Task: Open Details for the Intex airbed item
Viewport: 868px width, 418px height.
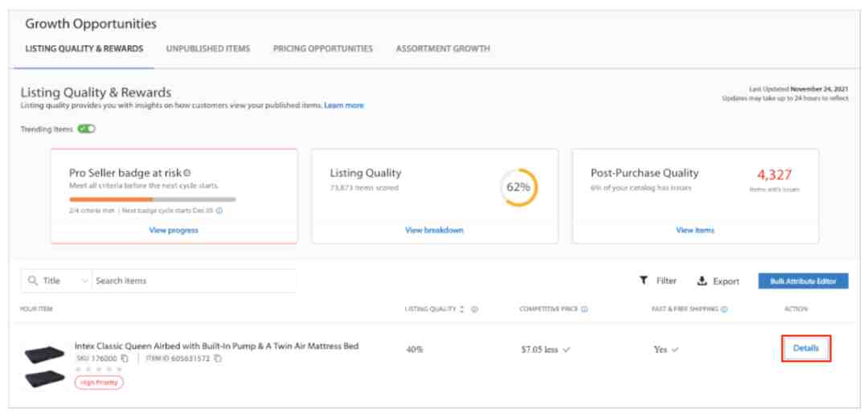Action: [x=805, y=348]
